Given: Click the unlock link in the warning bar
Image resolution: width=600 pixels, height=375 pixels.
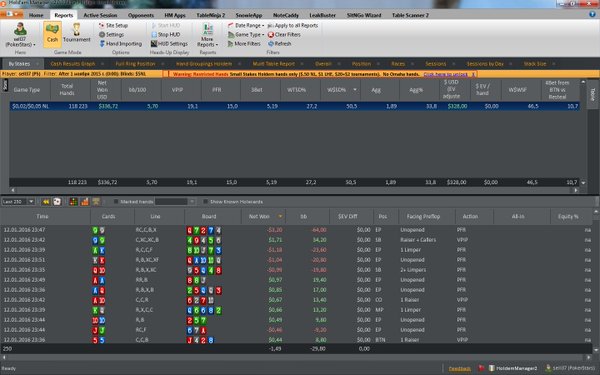Looking at the screenshot, I should (446, 74).
